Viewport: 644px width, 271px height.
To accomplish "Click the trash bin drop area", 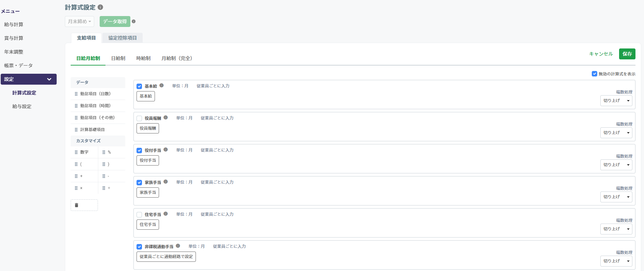I will (x=84, y=205).
